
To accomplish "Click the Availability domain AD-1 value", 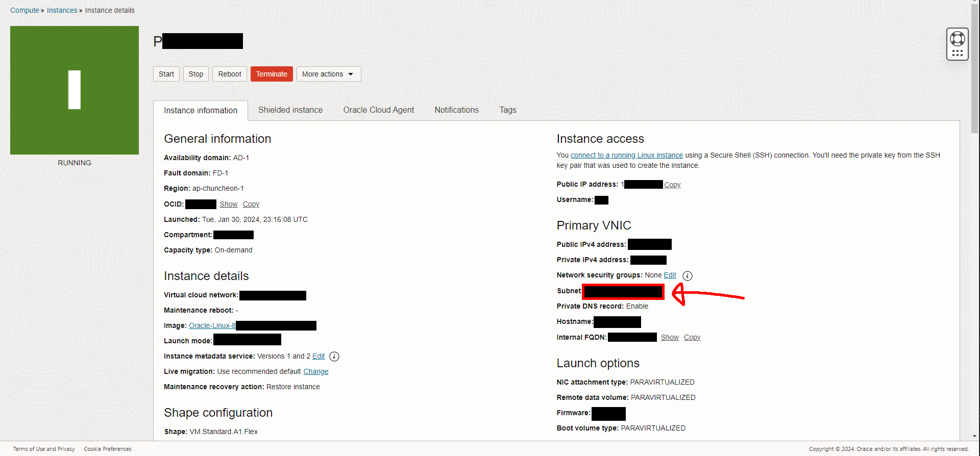I will [x=241, y=158].
